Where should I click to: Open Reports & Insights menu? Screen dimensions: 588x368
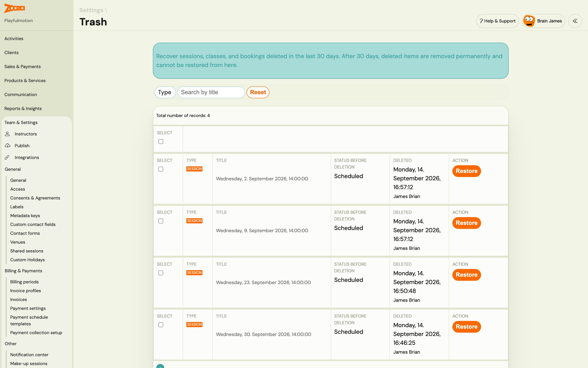23,109
